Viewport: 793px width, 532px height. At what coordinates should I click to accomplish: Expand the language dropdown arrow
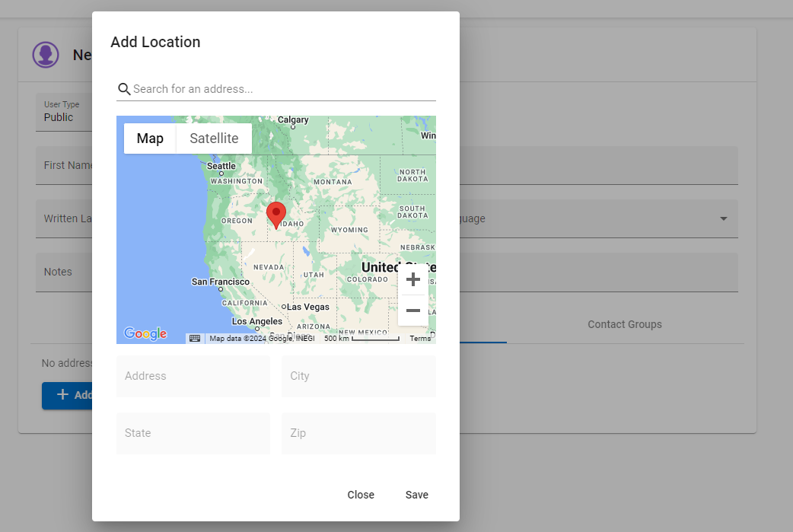tap(724, 218)
